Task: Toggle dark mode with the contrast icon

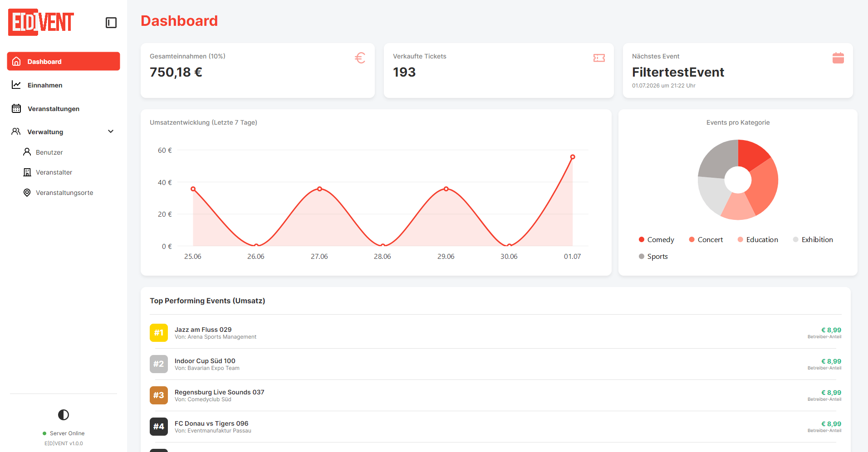Action: [x=64, y=415]
